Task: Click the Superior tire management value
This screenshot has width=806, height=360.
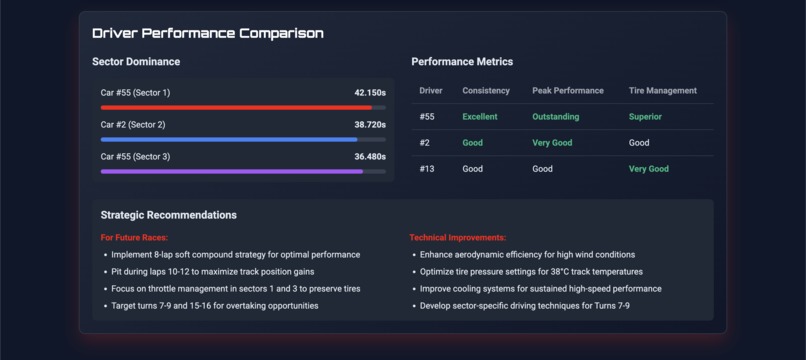Action: pos(645,117)
